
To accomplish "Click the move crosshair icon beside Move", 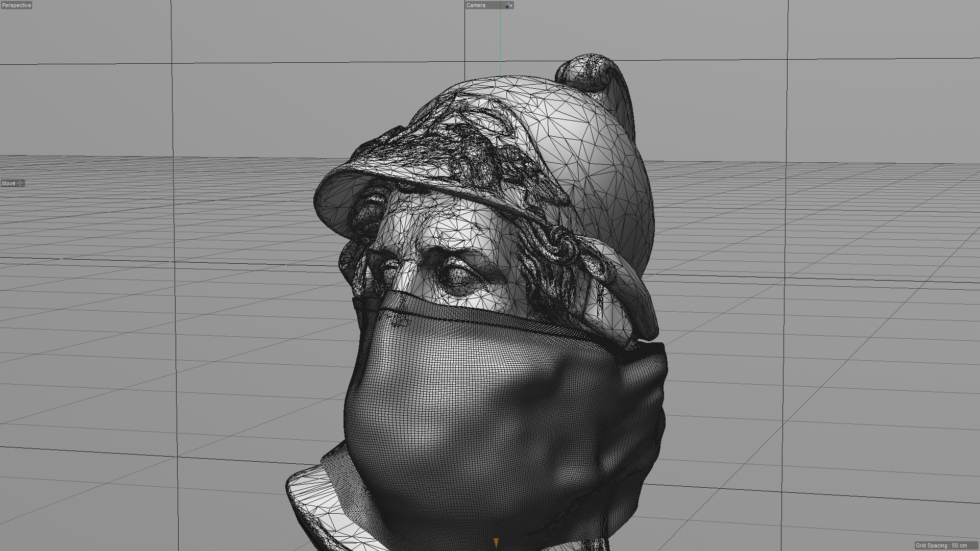I will [21, 183].
